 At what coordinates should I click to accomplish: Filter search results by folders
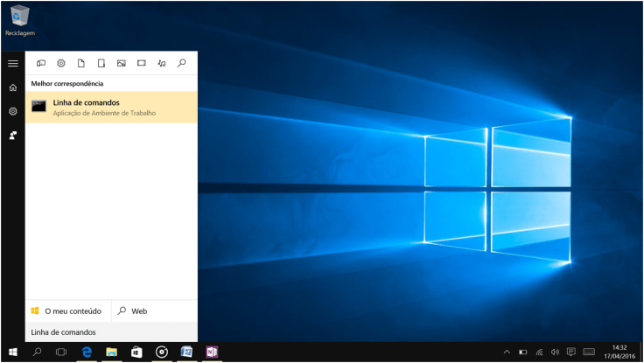[x=101, y=63]
